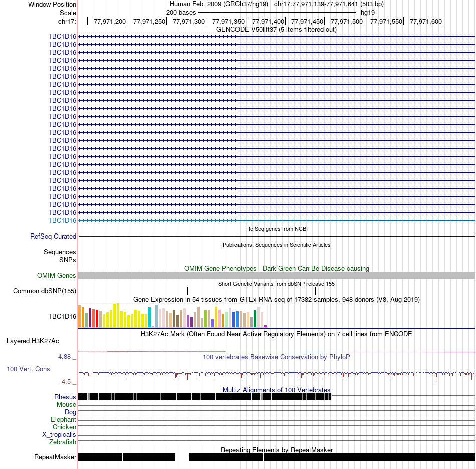
Task: Click the chr17: ruler label
Action: point(67,21)
